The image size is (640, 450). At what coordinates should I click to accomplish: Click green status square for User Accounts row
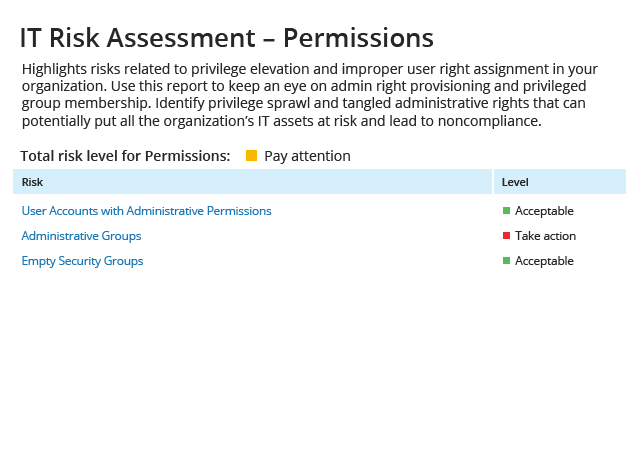tap(507, 211)
